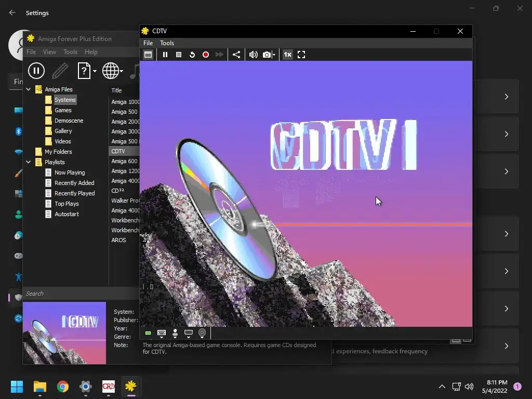Open Google Chrome from the taskbar
532x399 pixels.
click(63, 387)
